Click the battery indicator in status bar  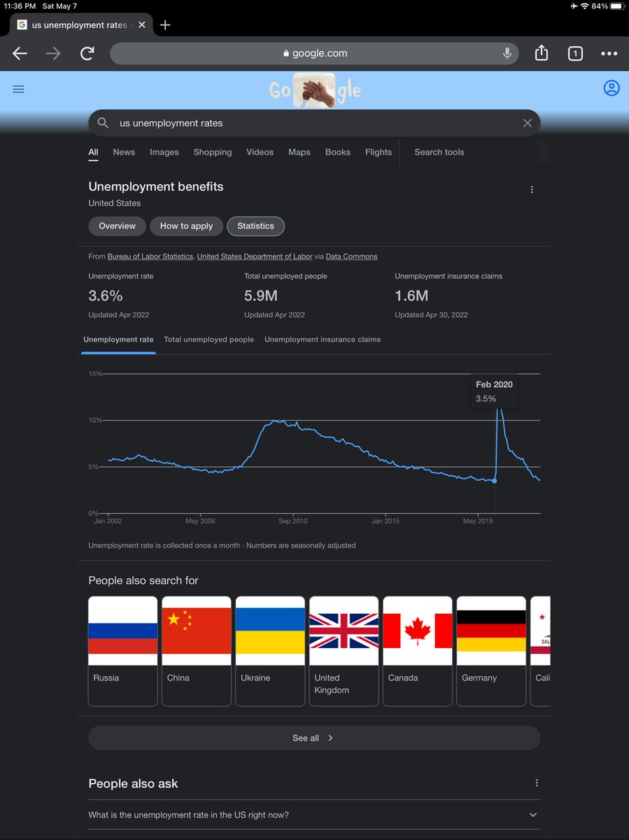point(616,6)
